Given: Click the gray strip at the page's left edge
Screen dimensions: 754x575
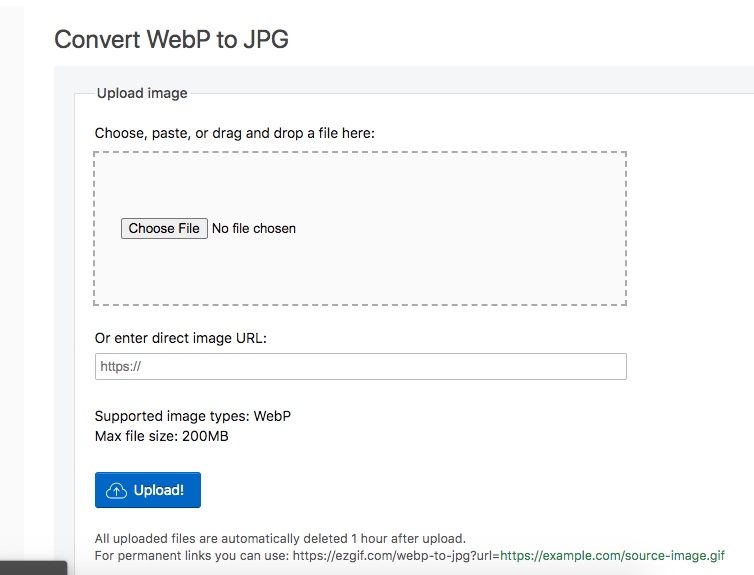Looking at the screenshot, I should click(12, 279).
